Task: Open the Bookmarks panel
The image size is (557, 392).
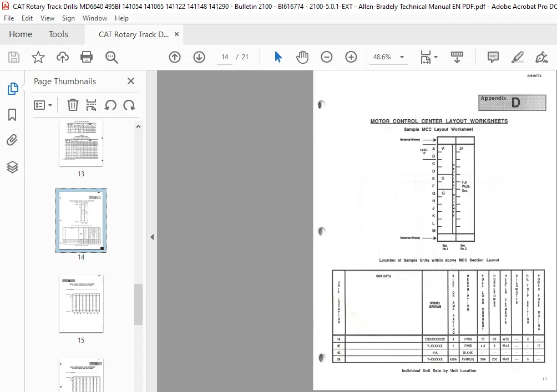Action: (x=12, y=115)
